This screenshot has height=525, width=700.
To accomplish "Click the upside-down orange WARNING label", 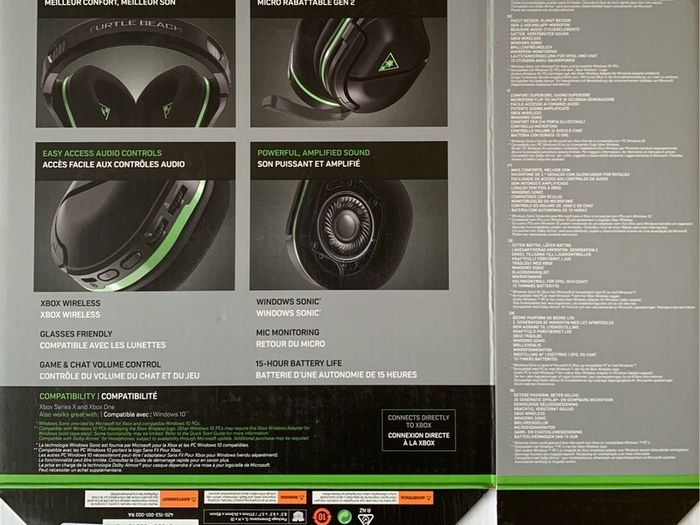I will (x=292, y=497).
